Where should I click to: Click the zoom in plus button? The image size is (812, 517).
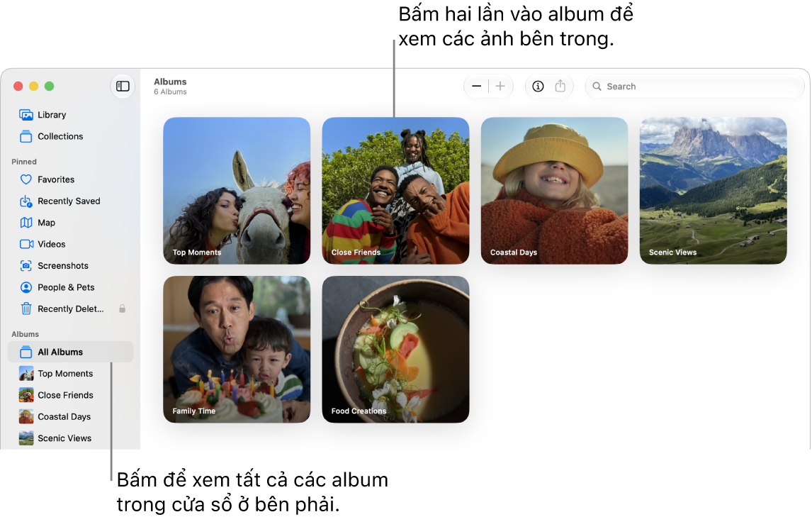click(500, 86)
